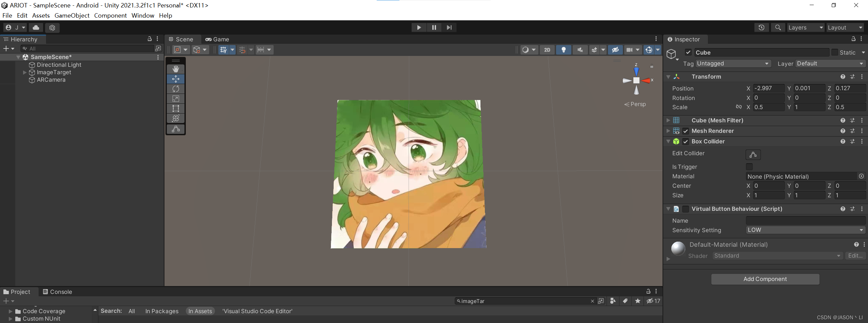Expand Cube (Mesh Filter) component
Image resolution: width=868 pixels, height=323 pixels.
point(668,120)
